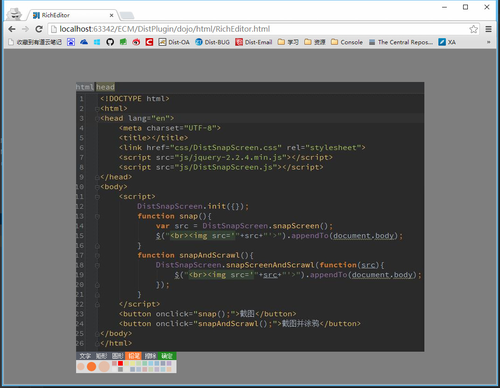The height and width of the screenshot is (388, 500).
Task: Open the 学习 bookmarks folder
Action: pos(288,42)
